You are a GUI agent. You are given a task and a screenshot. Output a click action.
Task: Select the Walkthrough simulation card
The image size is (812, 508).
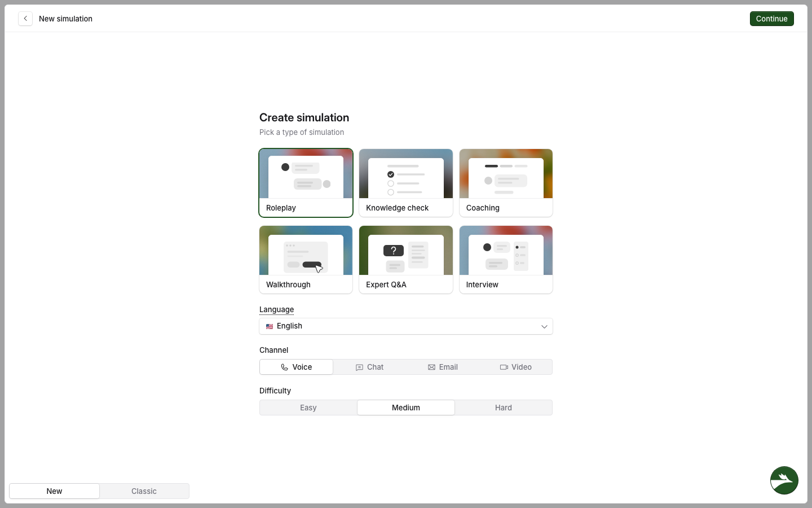pyautogui.click(x=306, y=260)
